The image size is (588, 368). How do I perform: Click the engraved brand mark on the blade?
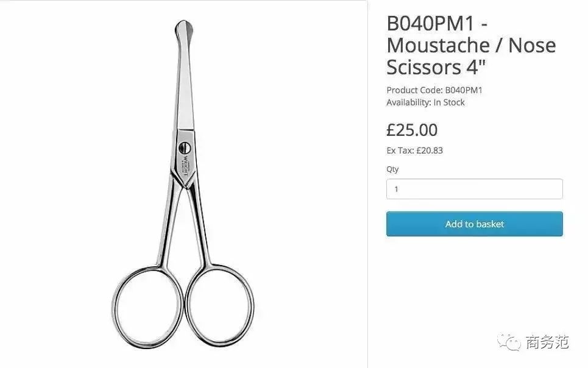[186, 167]
